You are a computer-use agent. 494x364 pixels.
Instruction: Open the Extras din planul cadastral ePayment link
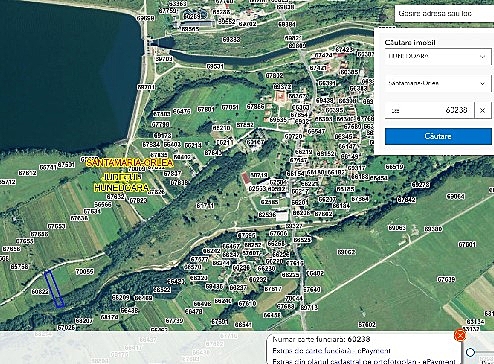363,361
